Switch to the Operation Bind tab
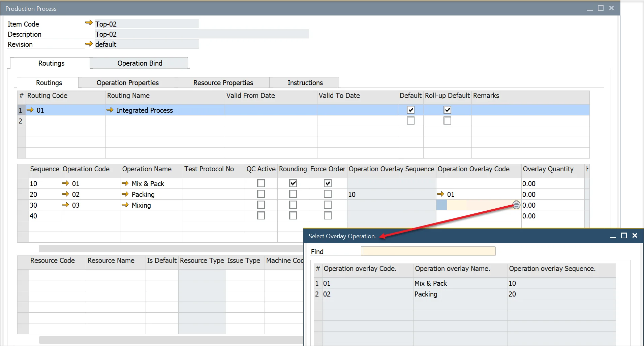Image resolution: width=644 pixels, height=346 pixels. pyautogui.click(x=140, y=63)
